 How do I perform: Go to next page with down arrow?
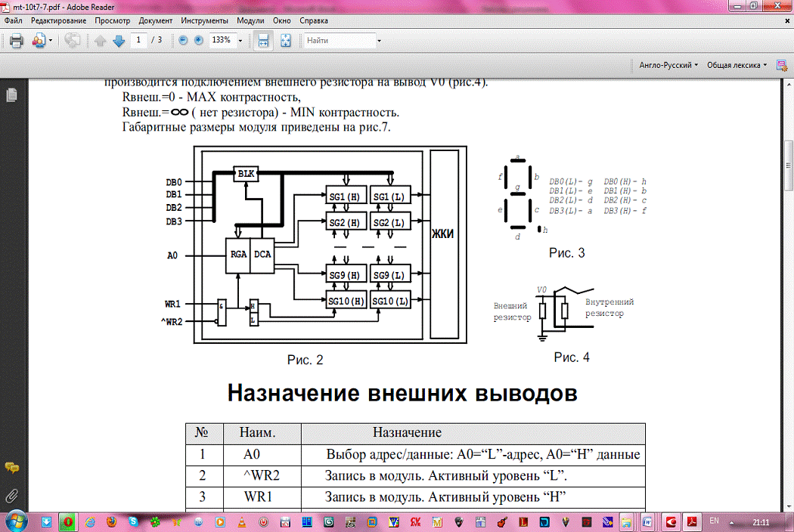pos(118,40)
